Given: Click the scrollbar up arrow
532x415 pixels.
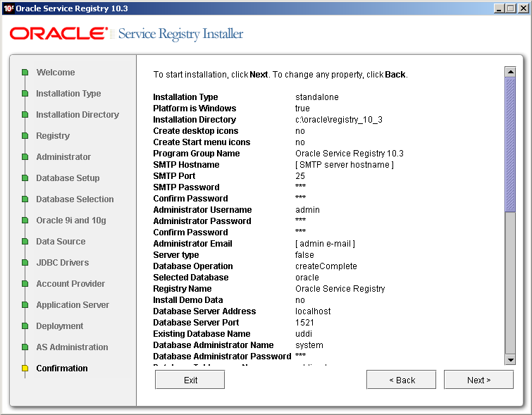Looking at the screenshot, I should (510, 72).
